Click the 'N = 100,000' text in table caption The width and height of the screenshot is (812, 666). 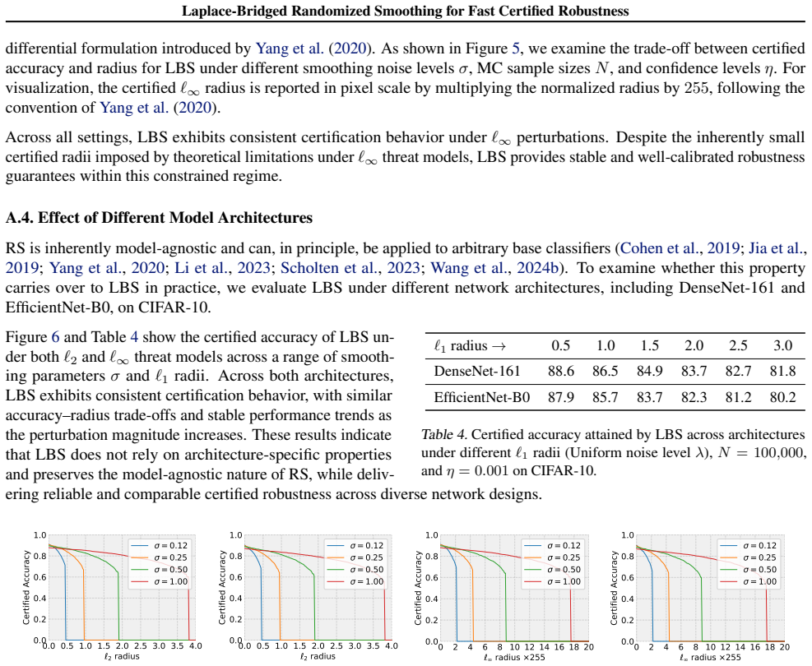pos(762,453)
